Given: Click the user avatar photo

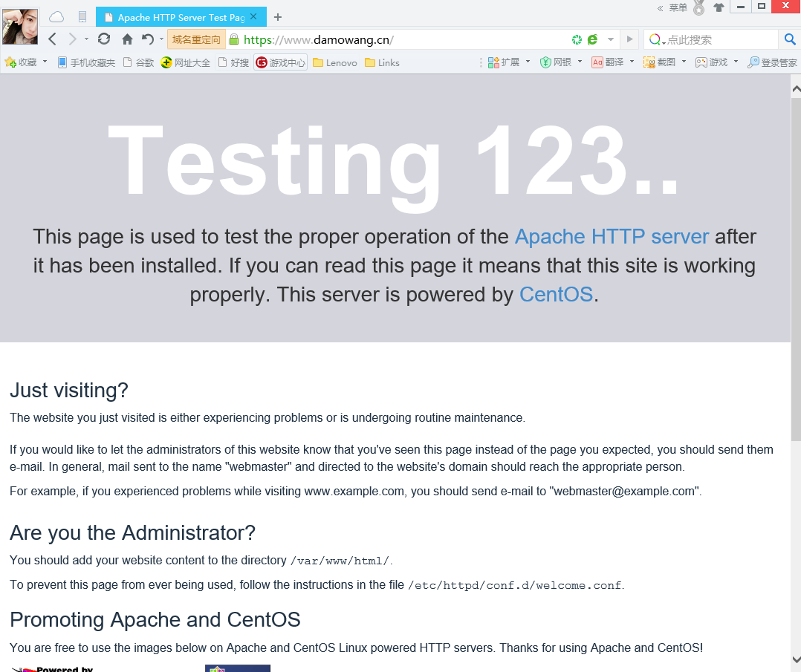Looking at the screenshot, I should 20,26.
